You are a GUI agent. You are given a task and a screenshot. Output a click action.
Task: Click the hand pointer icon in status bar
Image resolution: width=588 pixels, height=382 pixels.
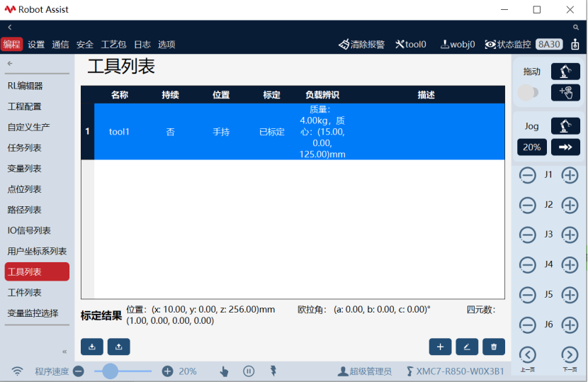224,371
